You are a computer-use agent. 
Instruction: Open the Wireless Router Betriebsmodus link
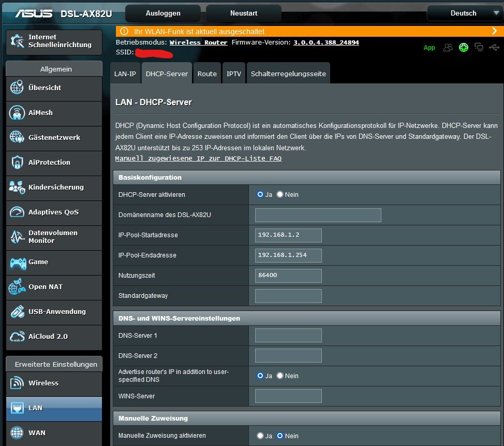198,42
